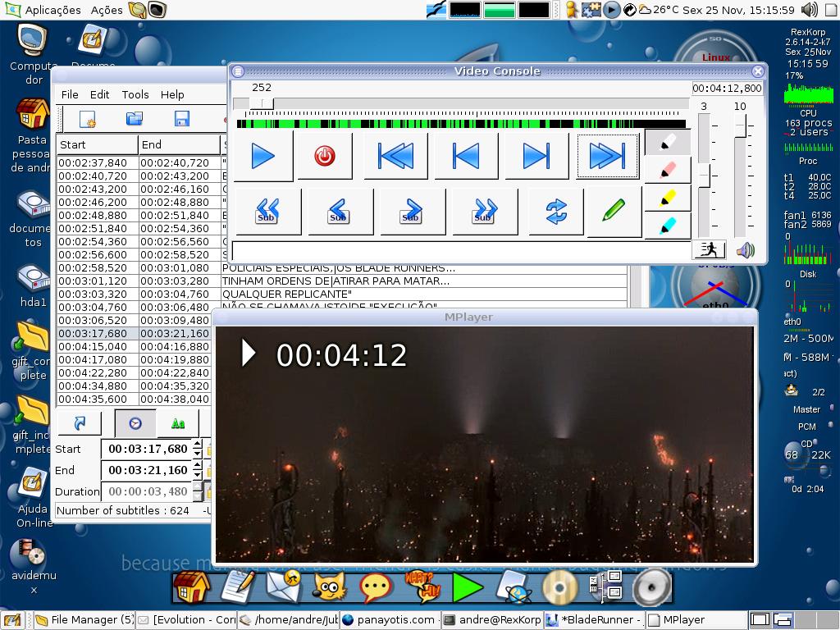The image size is (840, 630).
Task: Click the dock mail envelope icon
Action: click(283, 587)
